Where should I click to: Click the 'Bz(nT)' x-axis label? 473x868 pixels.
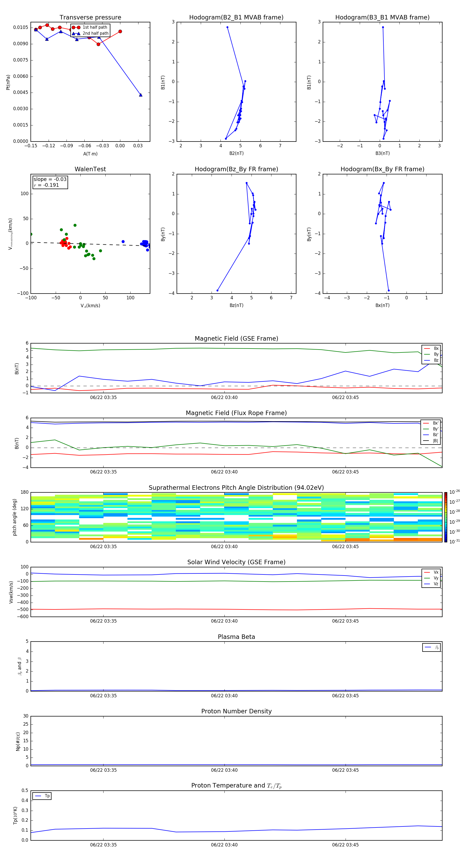(x=236, y=305)
